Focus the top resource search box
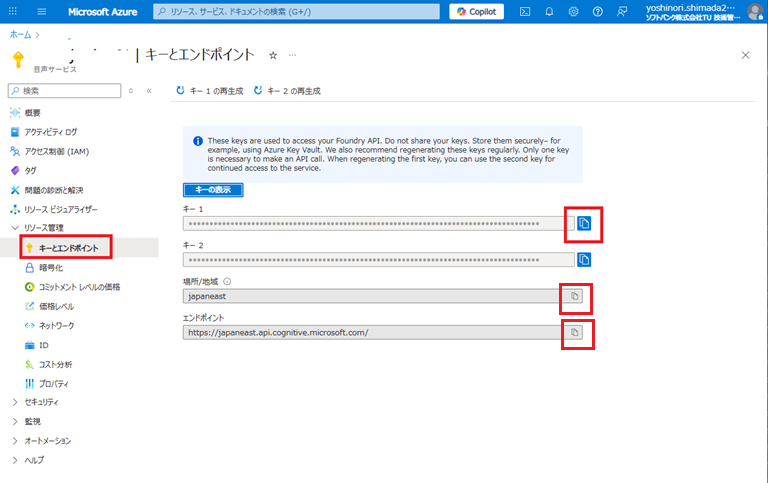The width and height of the screenshot is (768, 483). pos(297,12)
